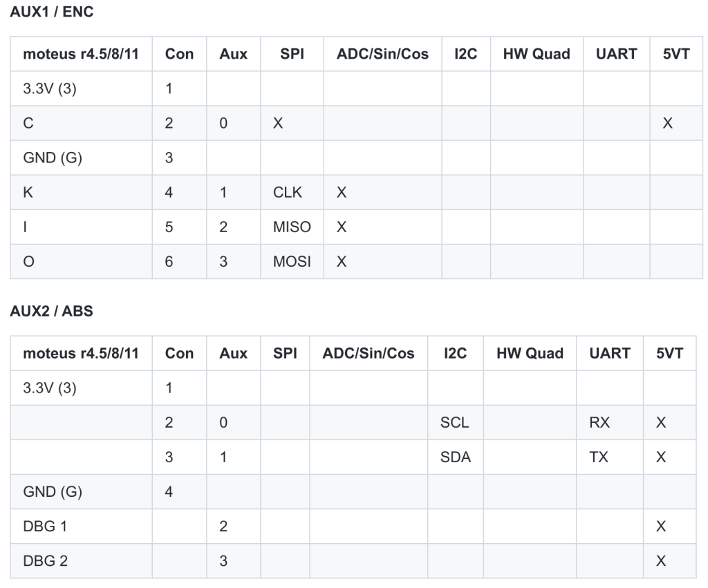
Task: Click the HW Quad header in AUX1 table
Action: click(x=536, y=54)
